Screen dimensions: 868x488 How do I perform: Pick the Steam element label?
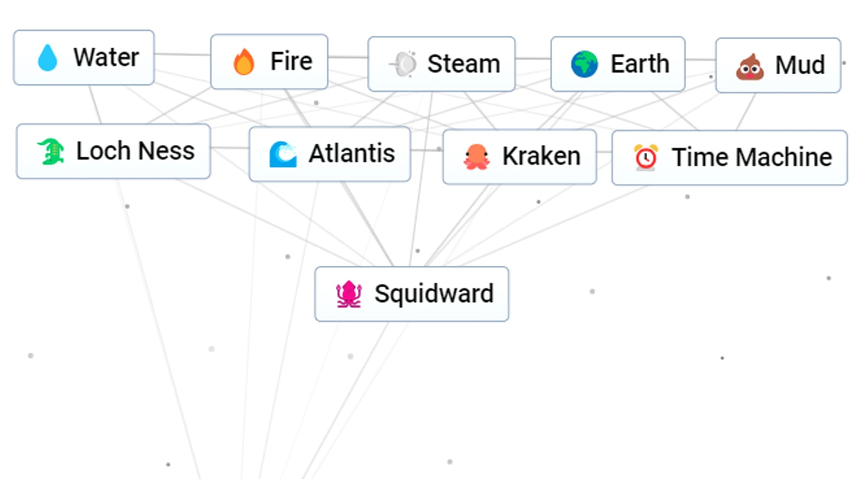tap(463, 64)
